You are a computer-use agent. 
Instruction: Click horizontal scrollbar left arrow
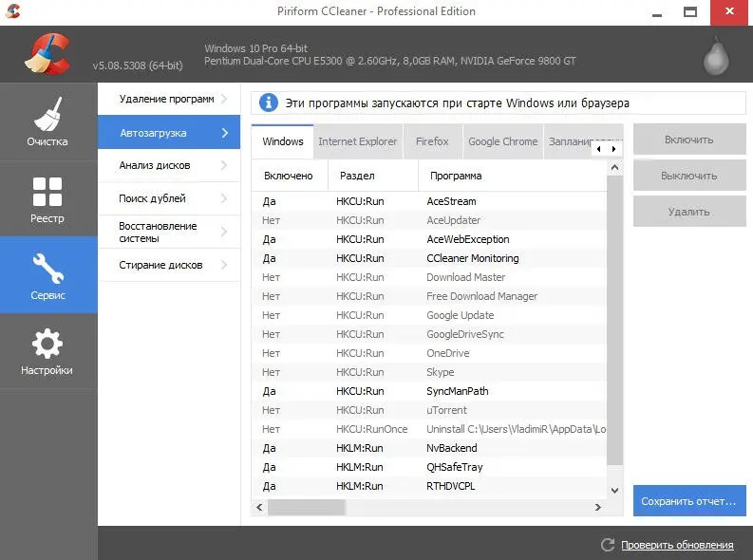click(x=259, y=507)
